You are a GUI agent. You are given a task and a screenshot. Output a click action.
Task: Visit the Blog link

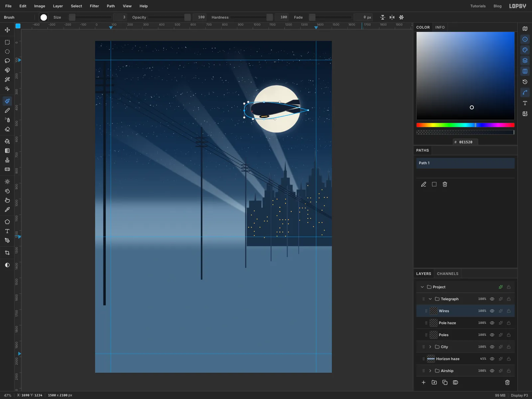click(x=497, y=6)
